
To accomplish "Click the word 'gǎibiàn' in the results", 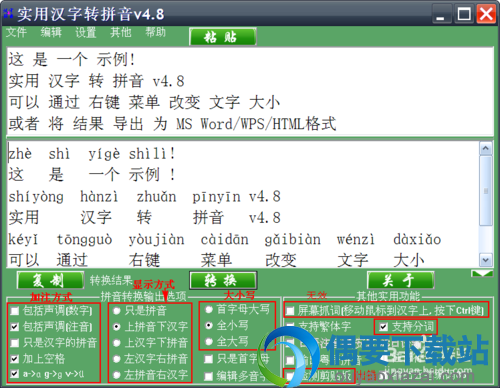I will pyautogui.click(x=293, y=240).
